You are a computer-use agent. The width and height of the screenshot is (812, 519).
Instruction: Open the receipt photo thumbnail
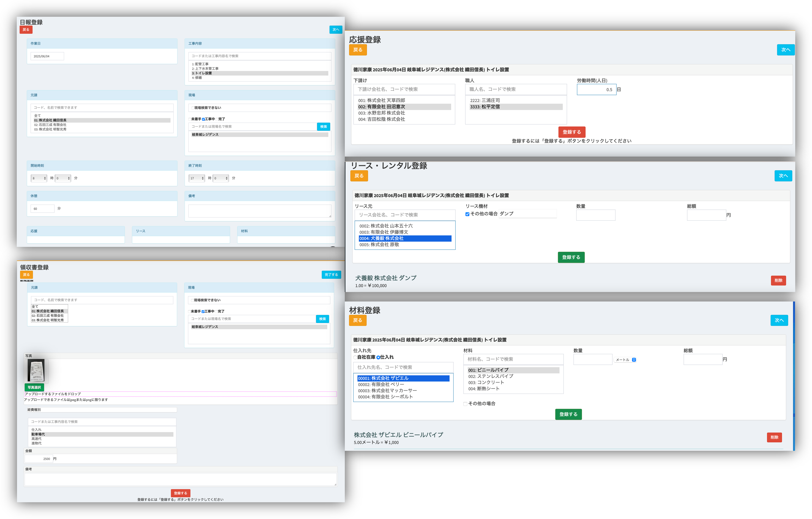(x=36, y=370)
